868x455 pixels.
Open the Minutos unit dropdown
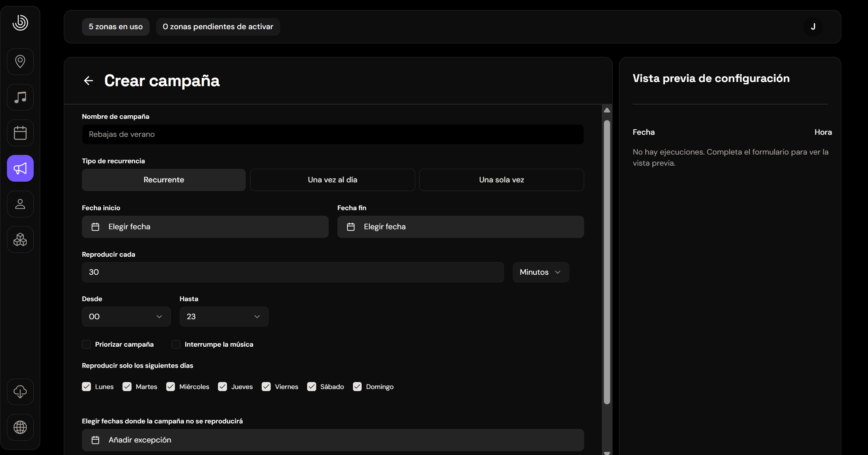pyautogui.click(x=540, y=272)
